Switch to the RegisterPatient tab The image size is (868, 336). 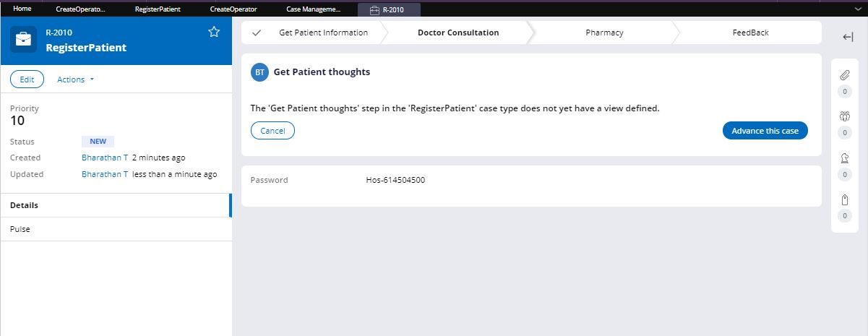(158, 9)
